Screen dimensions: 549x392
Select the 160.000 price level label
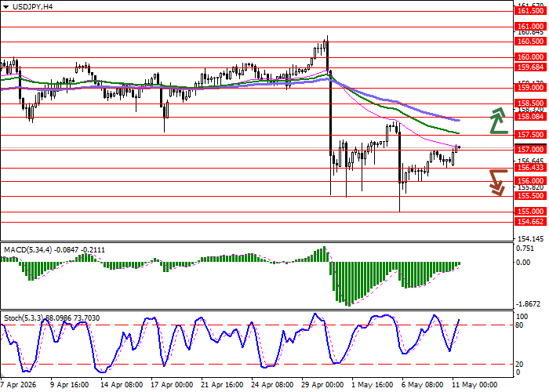(x=530, y=57)
